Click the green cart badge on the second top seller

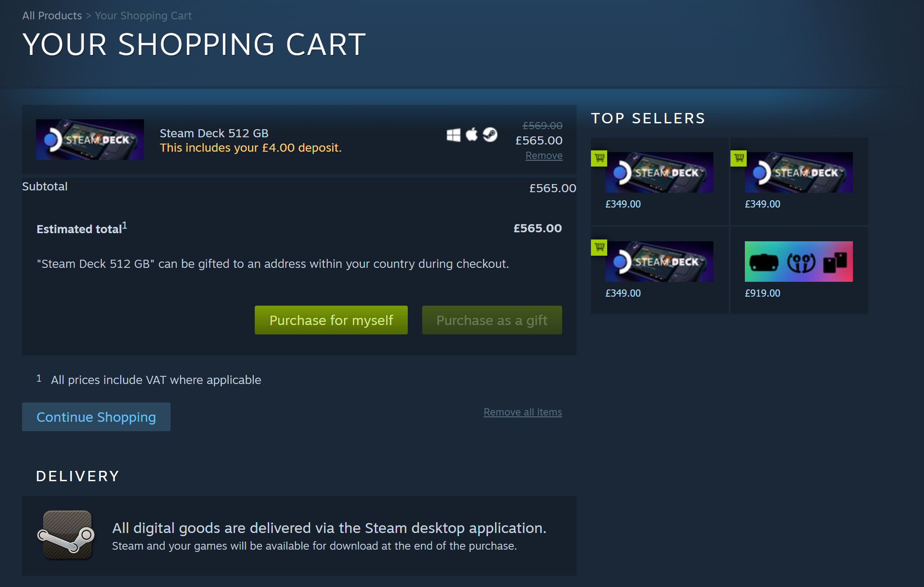(739, 158)
